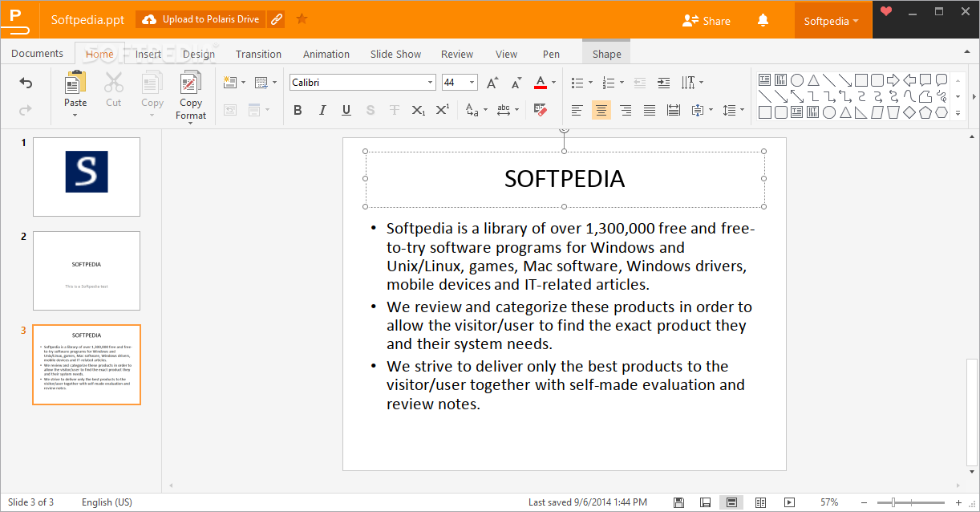The image size is (980, 512).
Task: Toggle text shadow formatting
Action: coord(370,110)
